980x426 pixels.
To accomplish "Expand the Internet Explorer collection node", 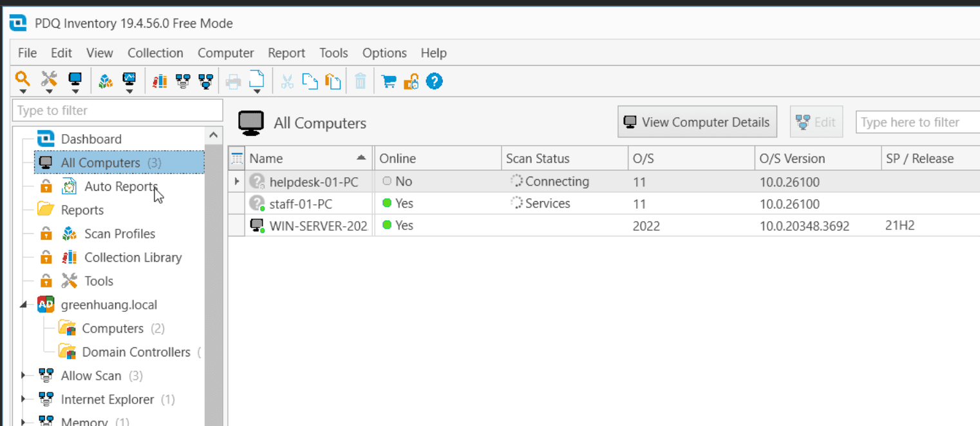I will coord(24,399).
